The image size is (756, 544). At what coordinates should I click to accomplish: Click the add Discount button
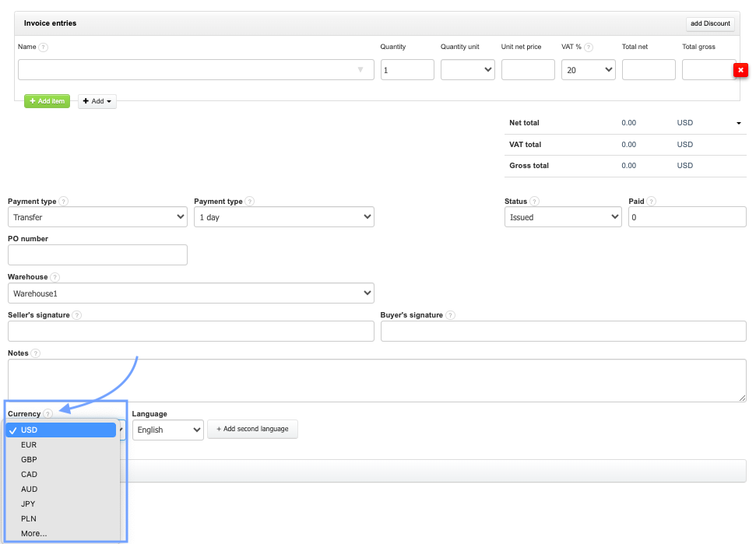(709, 23)
